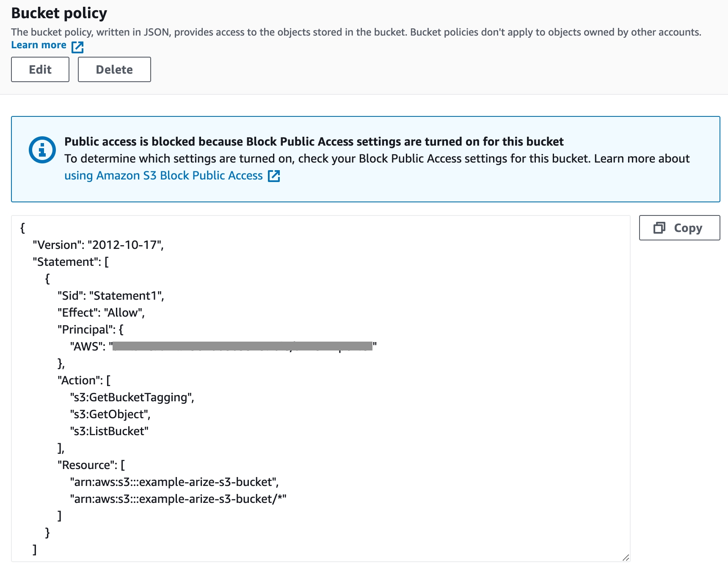
Task: Click the redacted AWS principal value
Action: point(243,346)
